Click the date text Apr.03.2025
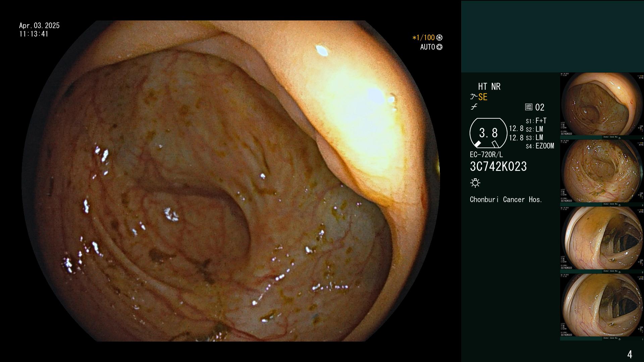 click(x=39, y=25)
